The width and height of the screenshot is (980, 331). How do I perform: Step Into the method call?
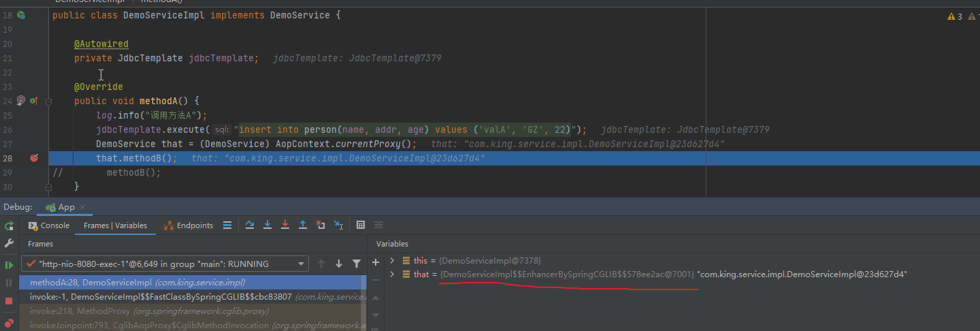pyautogui.click(x=267, y=225)
